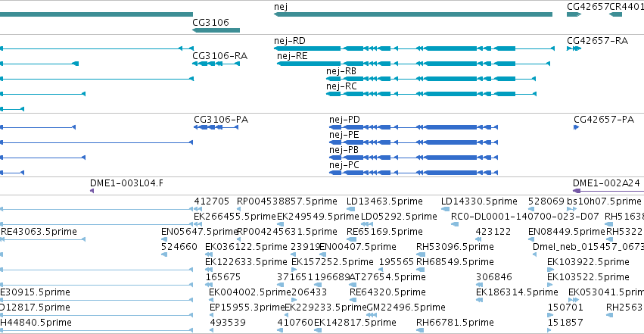
Task: Select the RE43063.5prime EST
Action: pyautogui.click(x=39, y=232)
